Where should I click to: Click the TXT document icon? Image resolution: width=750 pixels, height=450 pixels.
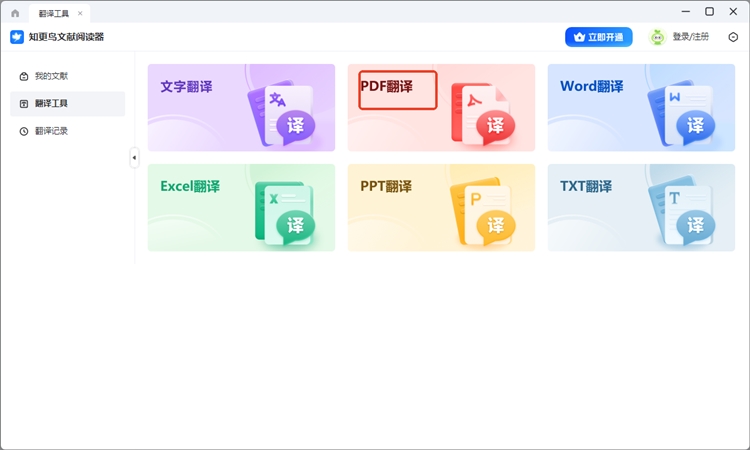[682, 211]
